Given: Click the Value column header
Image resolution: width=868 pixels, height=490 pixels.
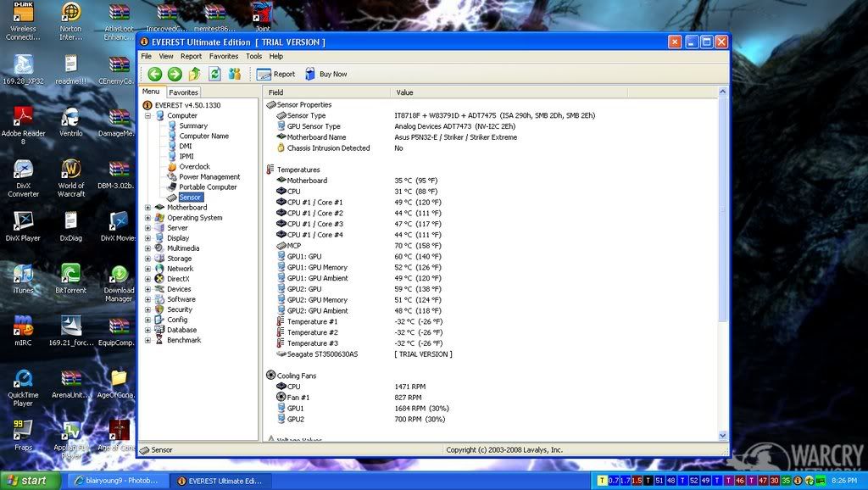Looking at the screenshot, I should 509,92.
